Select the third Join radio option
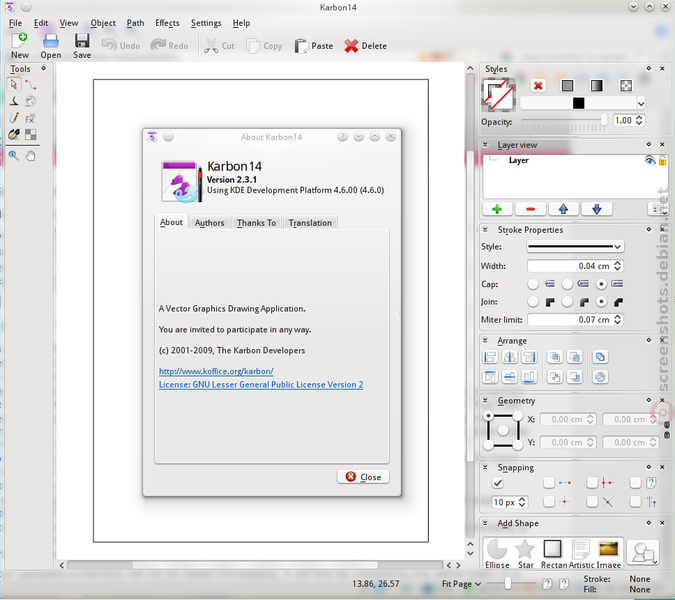 point(601,302)
